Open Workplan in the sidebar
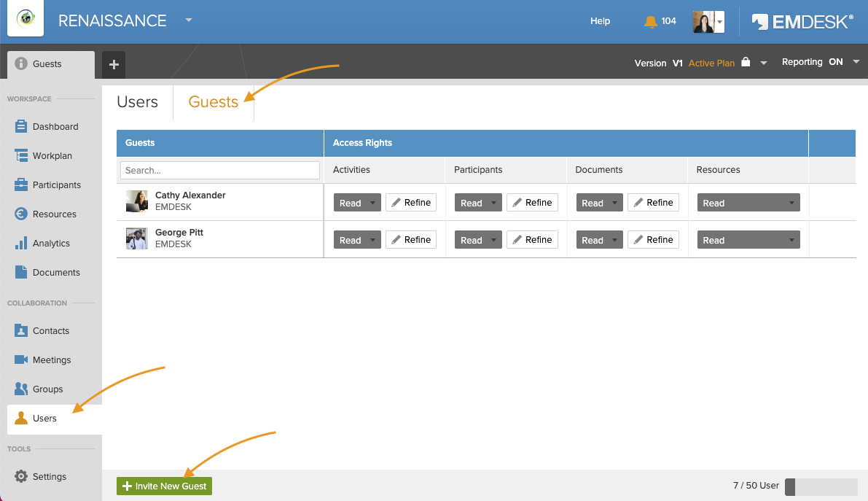 pos(51,156)
